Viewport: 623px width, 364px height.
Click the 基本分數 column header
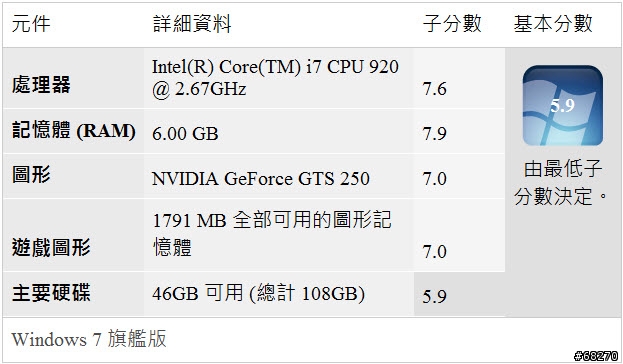click(553, 23)
